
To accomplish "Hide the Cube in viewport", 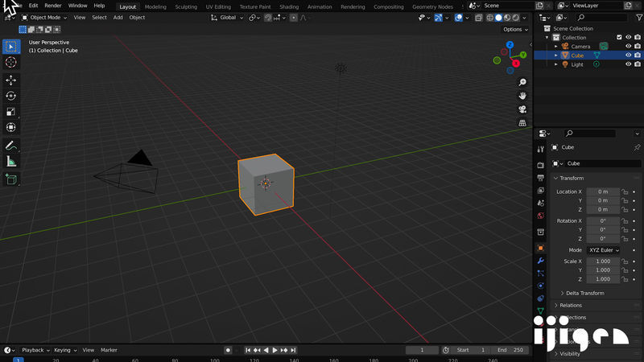I will click(x=629, y=55).
